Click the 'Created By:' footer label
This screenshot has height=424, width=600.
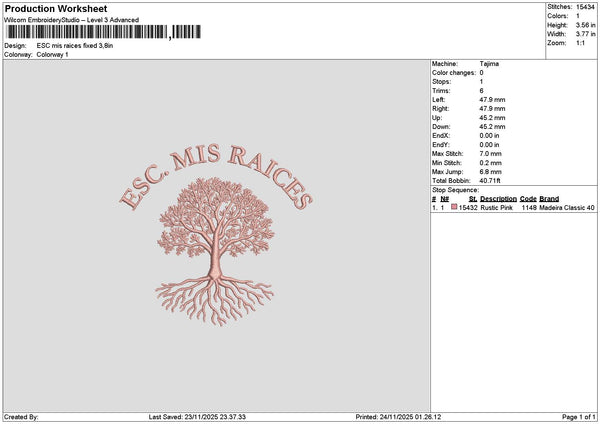[21, 417]
